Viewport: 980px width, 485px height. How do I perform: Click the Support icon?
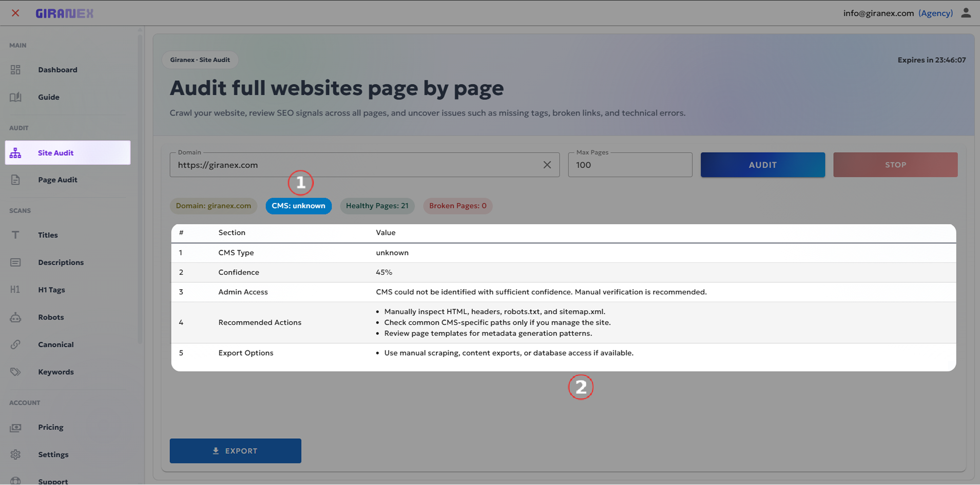[x=15, y=481]
